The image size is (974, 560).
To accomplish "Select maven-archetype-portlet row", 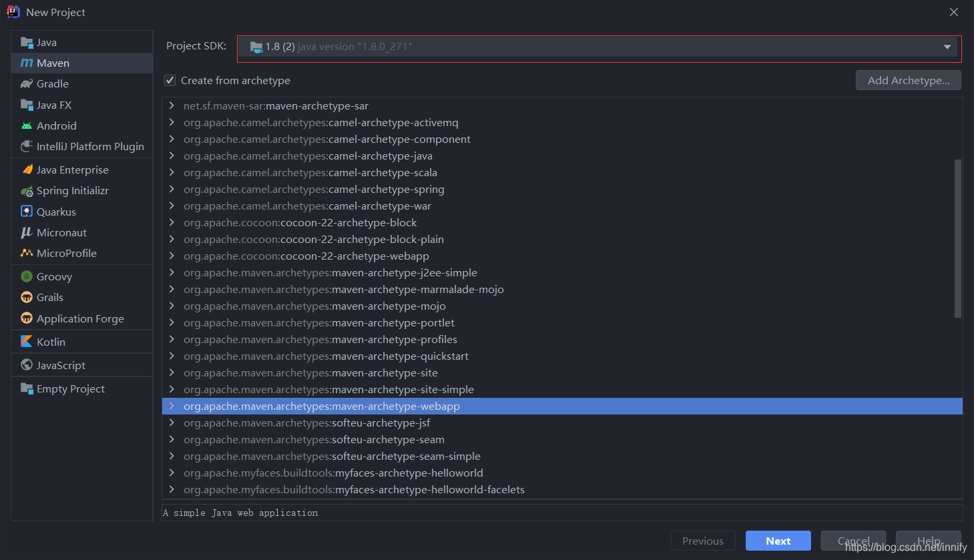I will click(x=562, y=322).
